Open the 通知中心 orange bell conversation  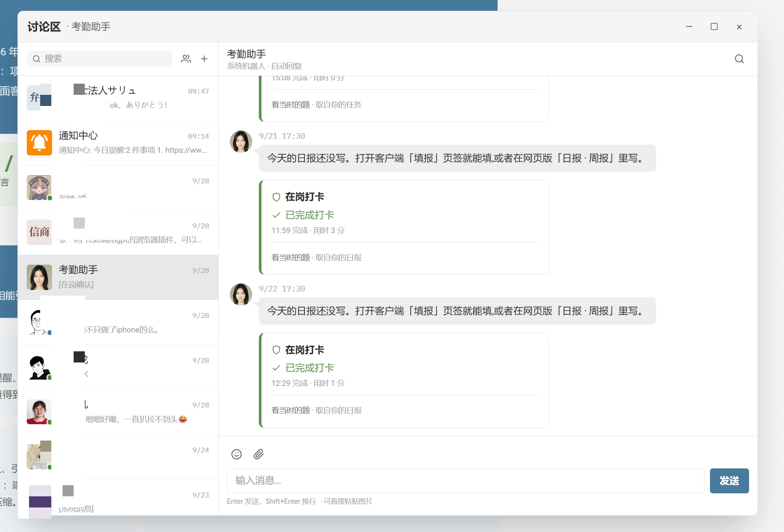point(118,143)
